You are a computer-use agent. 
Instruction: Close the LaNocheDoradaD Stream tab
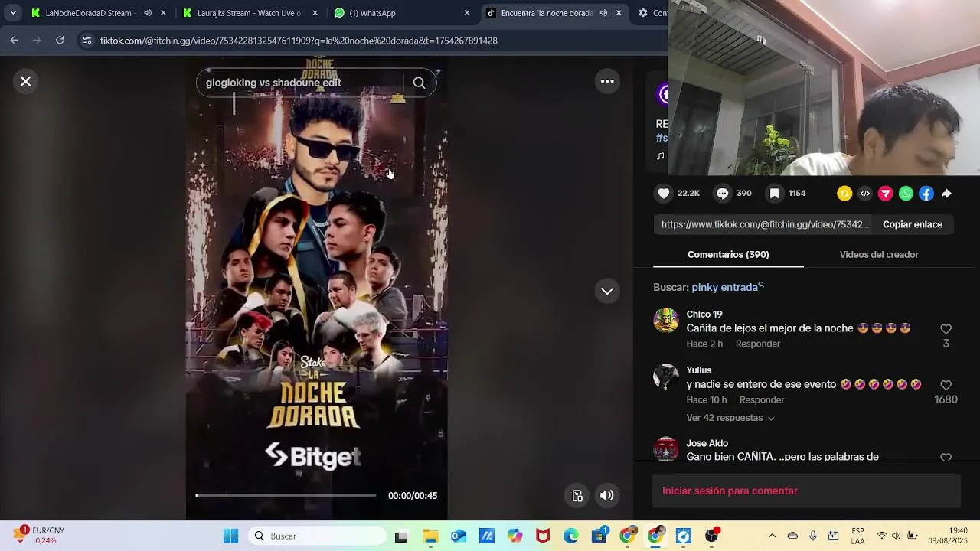click(163, 13)
